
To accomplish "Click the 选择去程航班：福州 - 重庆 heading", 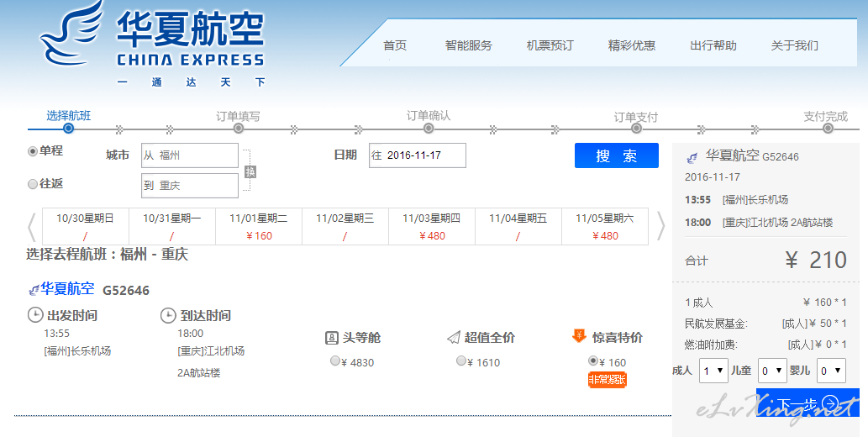I will [x=108, y=255].
